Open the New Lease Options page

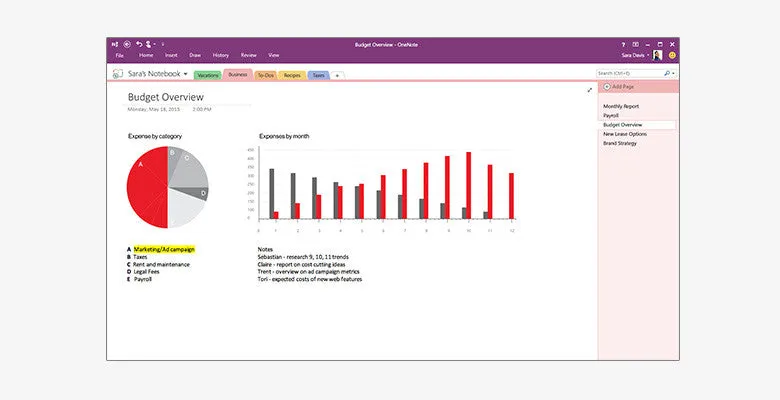tap(625, 134)
